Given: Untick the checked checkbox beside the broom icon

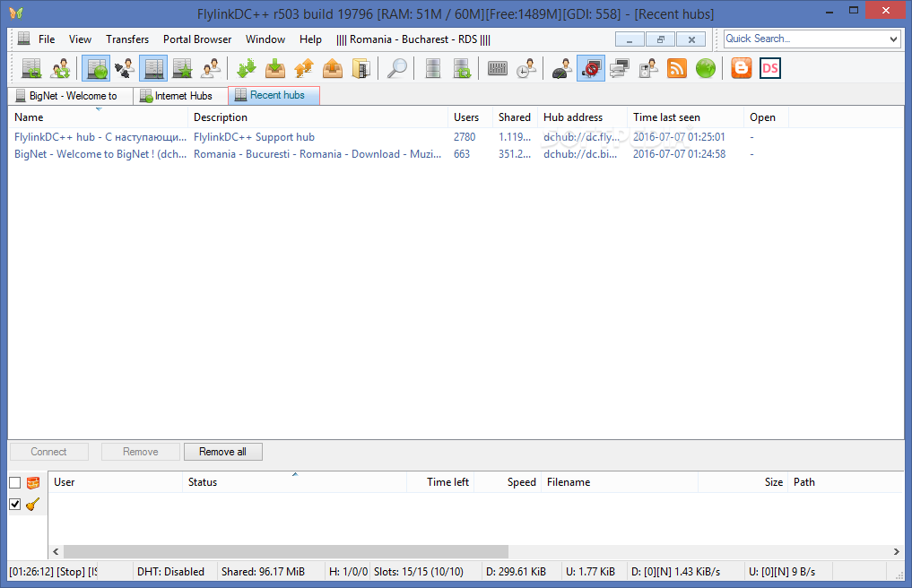Looking at the screenshot, I should [15, 505].
